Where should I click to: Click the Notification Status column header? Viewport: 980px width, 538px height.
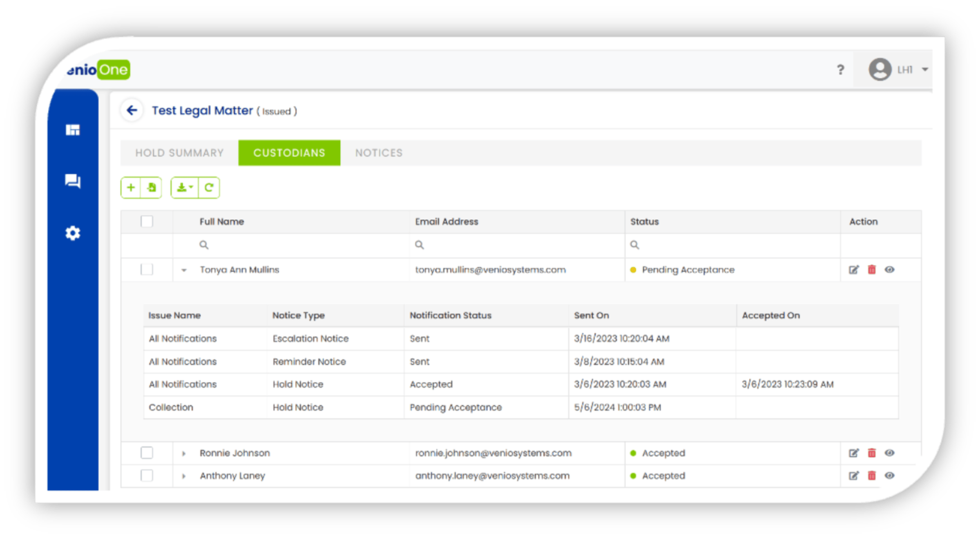(x=450, y=316)
